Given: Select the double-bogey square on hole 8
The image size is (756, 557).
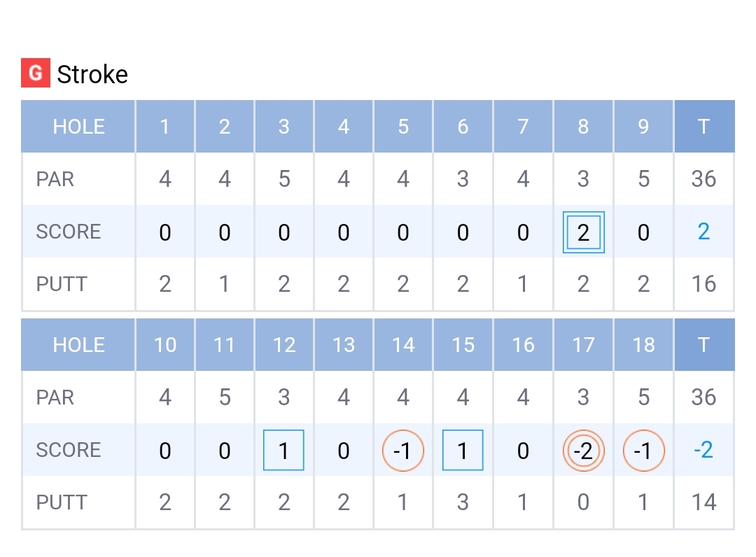Looking at the screenshot, I should (x=583, y=232).
